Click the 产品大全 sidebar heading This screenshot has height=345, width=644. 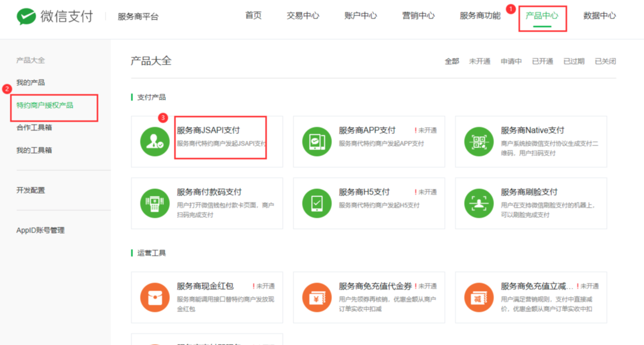(x=30, y=60)
